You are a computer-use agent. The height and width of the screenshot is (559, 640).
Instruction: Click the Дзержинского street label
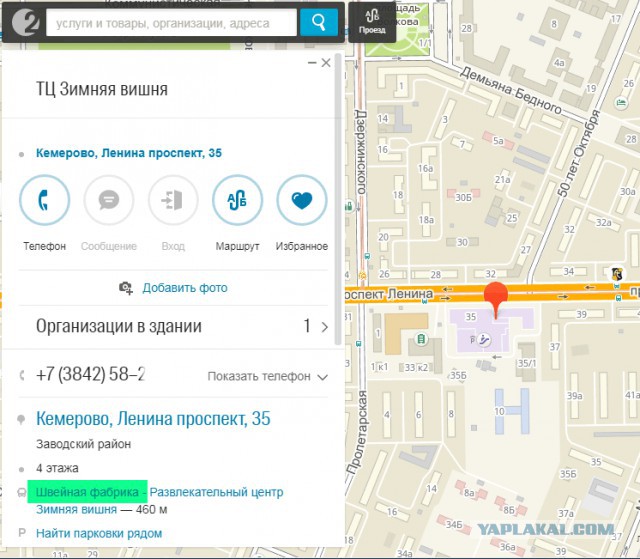(361, 152)
